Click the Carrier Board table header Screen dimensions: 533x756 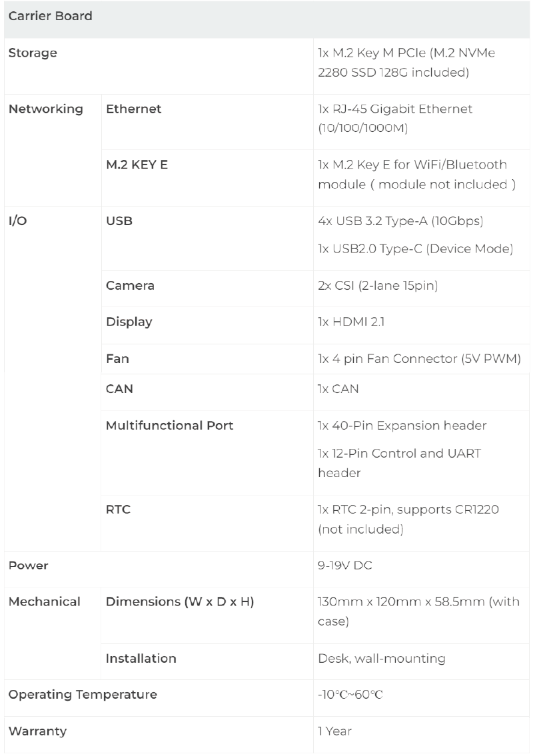(x=50, y=16)
